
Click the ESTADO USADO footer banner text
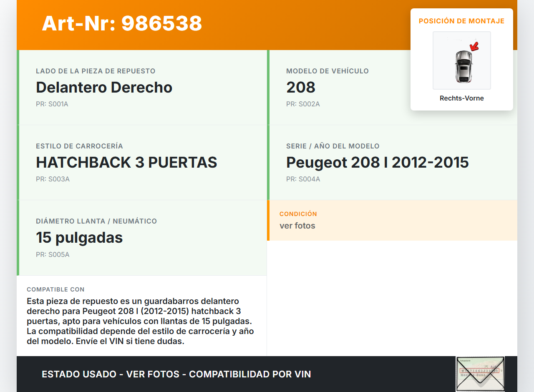coord(176,374)
